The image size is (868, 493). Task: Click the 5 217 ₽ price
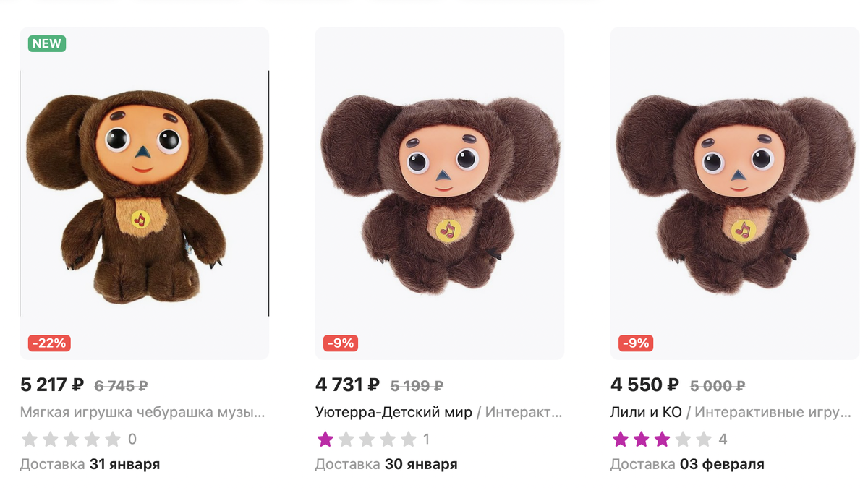[52, 385]
